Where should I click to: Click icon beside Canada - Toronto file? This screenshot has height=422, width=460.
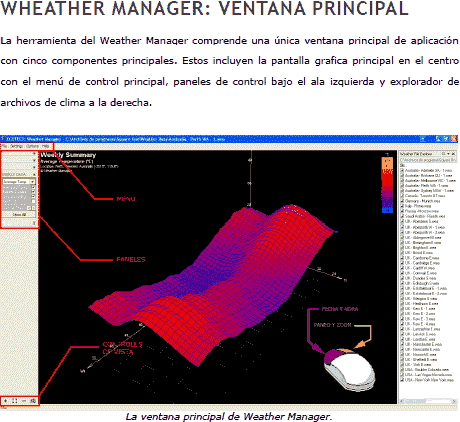[402, 196]
